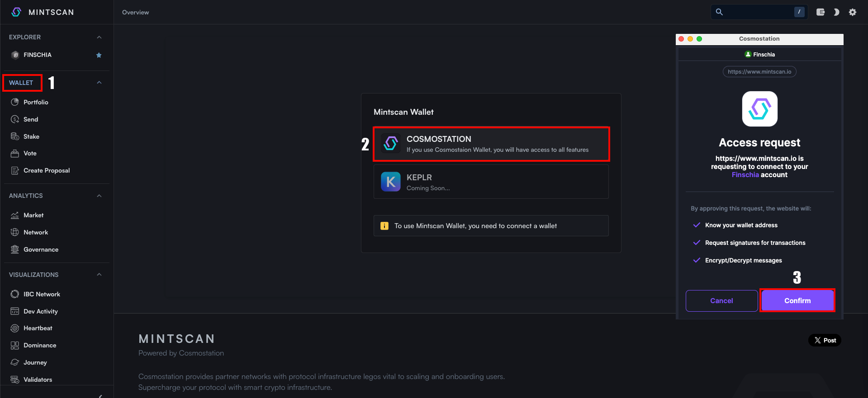The width and height of the screenshot is (868, 398).
Task: Click the search magnifier icon
Action: [719, 12]
